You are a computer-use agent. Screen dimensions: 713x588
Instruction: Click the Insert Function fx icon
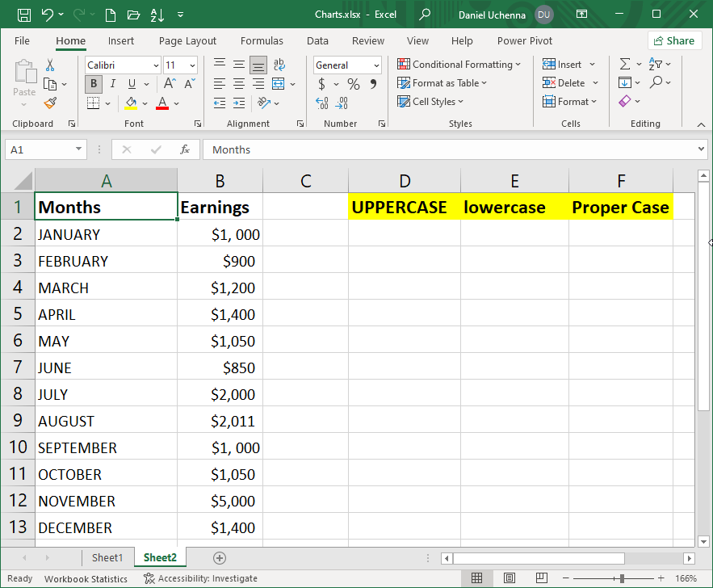pos(185,149)
